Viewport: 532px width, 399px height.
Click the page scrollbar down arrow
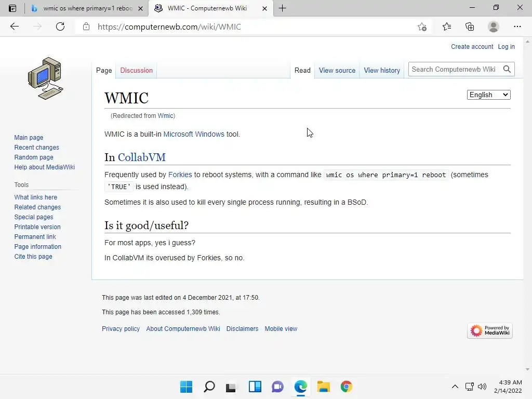(x=527, y=369)
